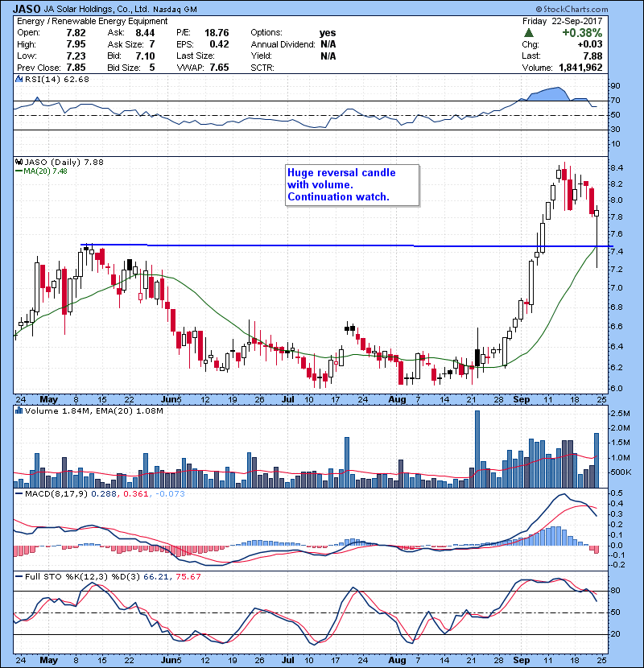The height and width of the screenshot is (668, 644).
Task: Select the Friday 22-Sep-2017 date
Action: [562, 21]
